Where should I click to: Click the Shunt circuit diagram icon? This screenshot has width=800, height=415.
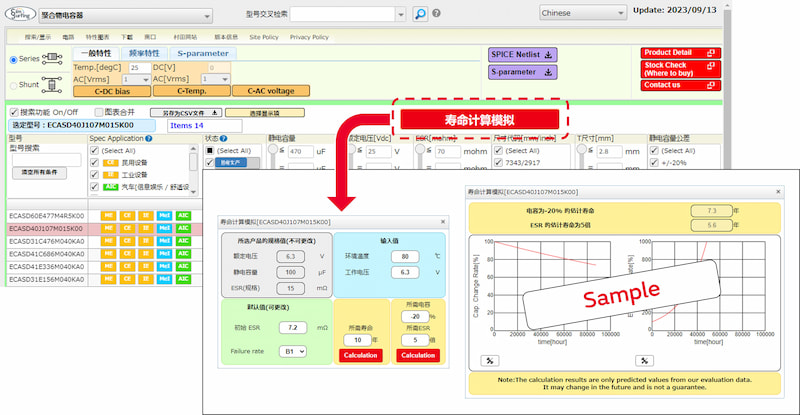(x=54, y=84)
